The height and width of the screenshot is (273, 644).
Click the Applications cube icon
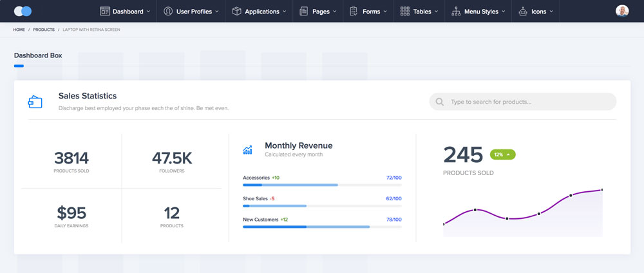[236, 11]
